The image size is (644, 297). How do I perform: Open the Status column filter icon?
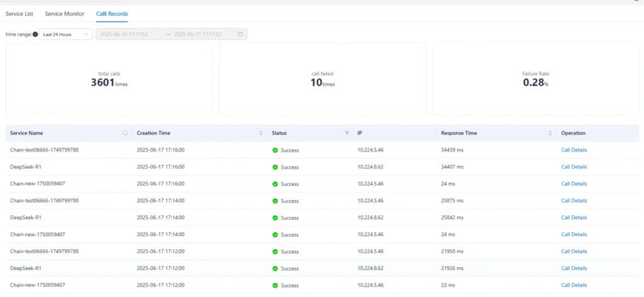tap(347, 133)
